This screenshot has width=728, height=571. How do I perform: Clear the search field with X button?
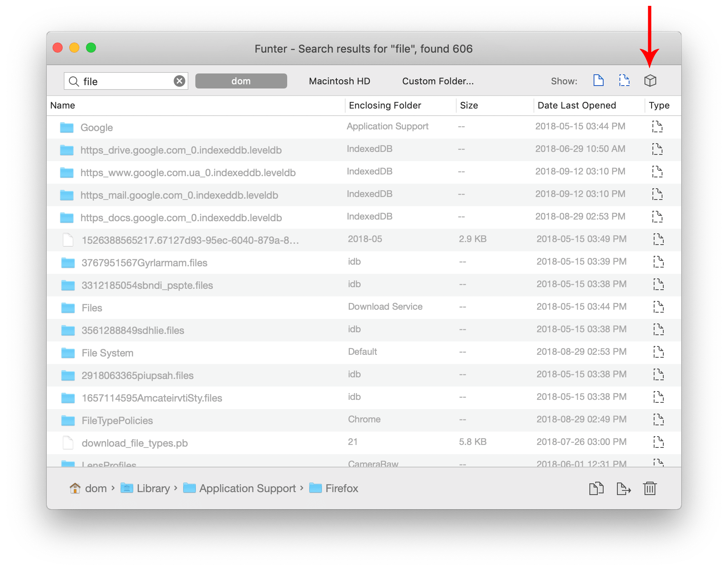(179, 81)
